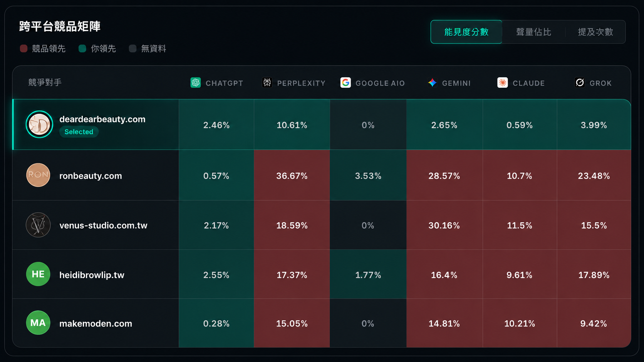Click the 17.37% Perplexity cell
644x362 pixels.
point(292,275)
